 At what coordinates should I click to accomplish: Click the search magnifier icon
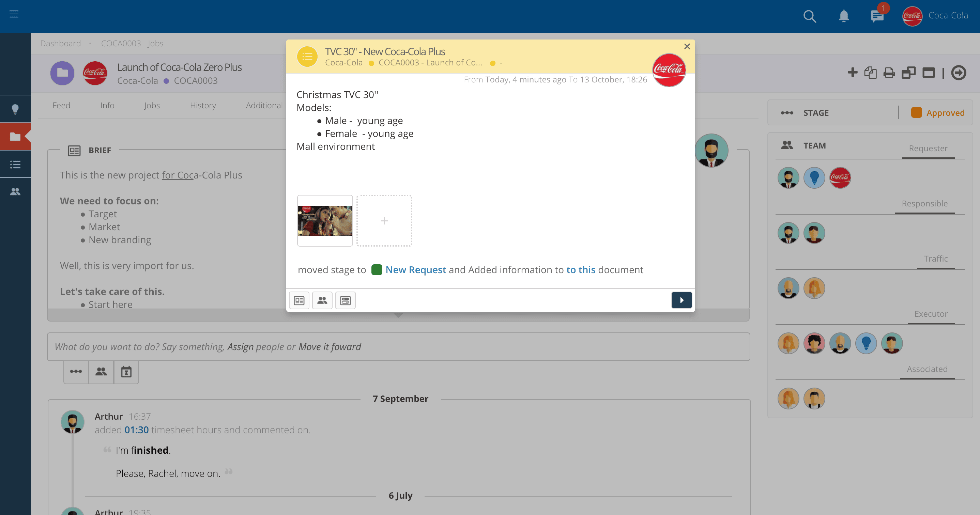(809, 16)
